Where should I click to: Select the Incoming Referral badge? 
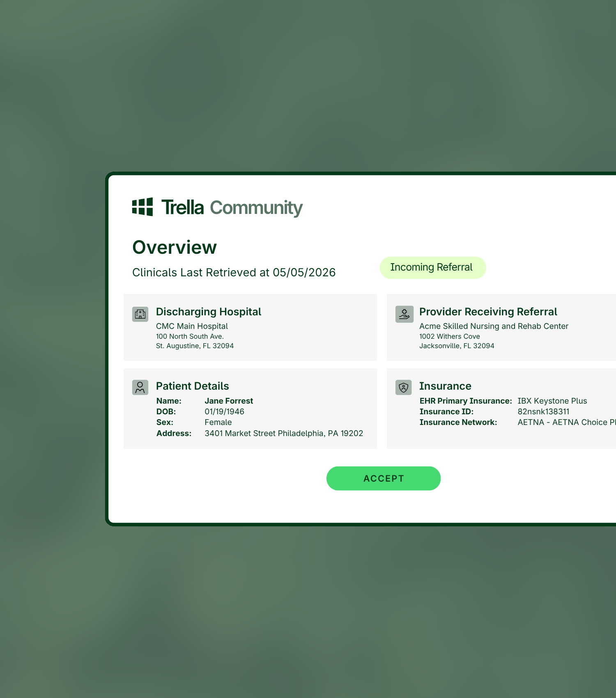click(x=433, y=268)
